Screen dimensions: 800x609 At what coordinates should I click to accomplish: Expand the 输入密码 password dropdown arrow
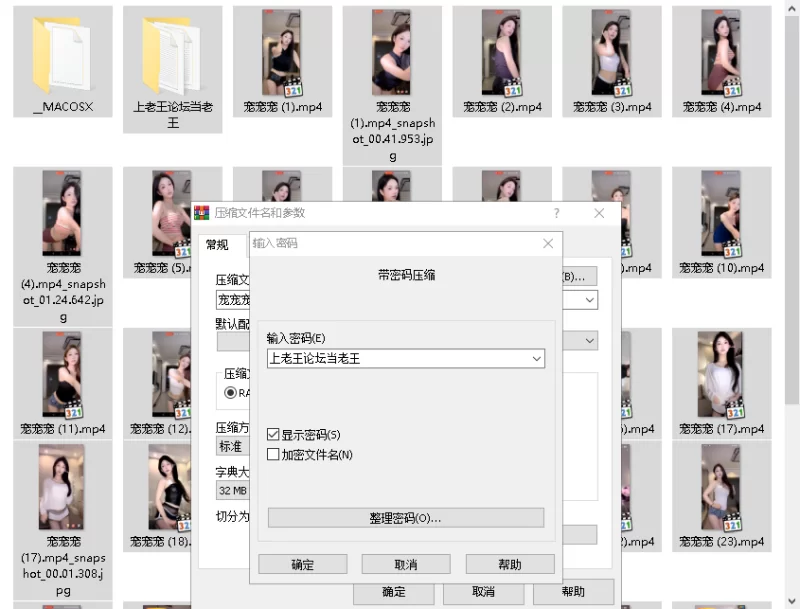coord(537,358)
